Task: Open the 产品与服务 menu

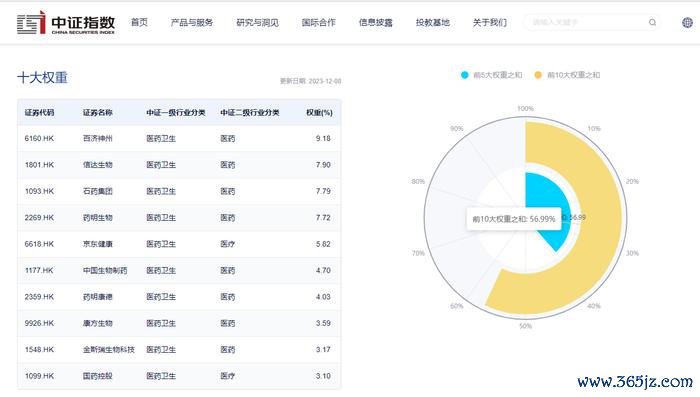Action: [x=192, y=22]
